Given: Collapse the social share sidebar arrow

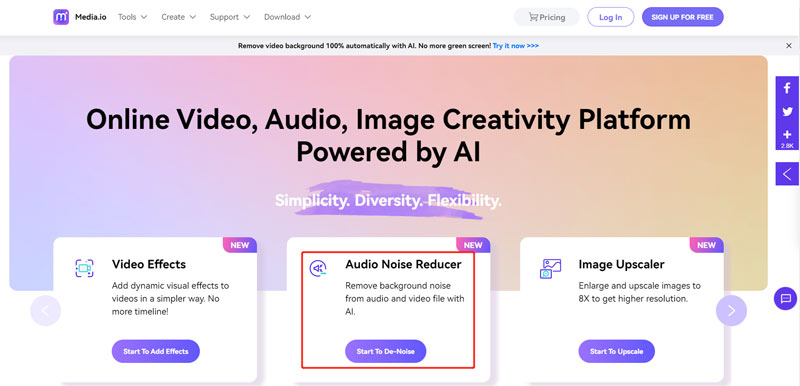Looking at the screenshot, I should [787, 174].
